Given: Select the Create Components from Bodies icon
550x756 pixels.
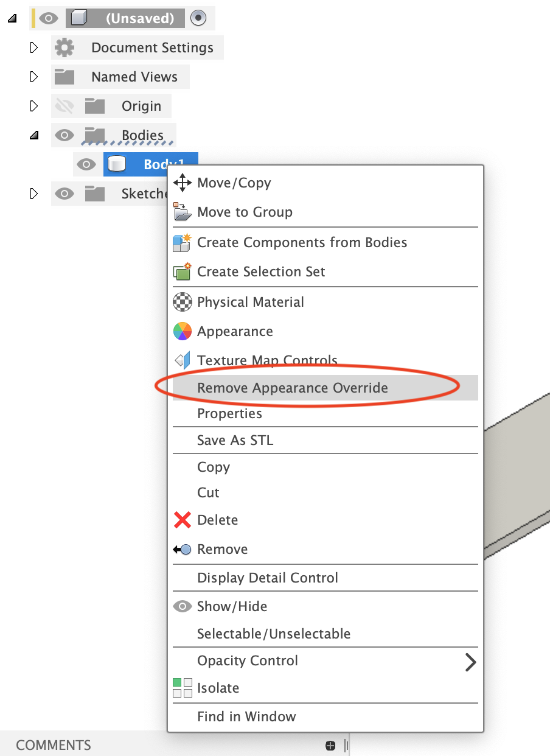Looking at the screenshot, I should tap(182, 242).
